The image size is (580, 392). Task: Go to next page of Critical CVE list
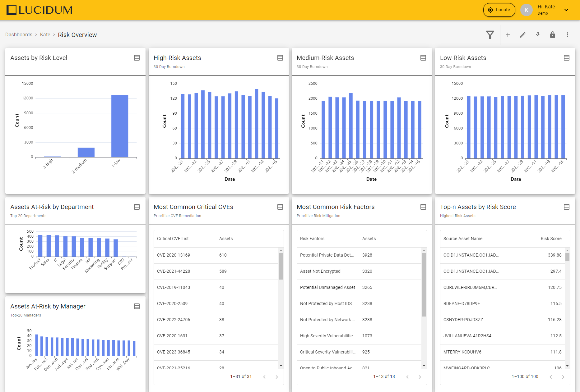tap(276, 377)
